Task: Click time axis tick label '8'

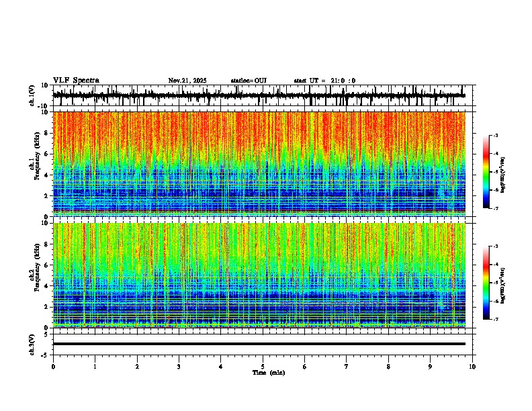Action: pyautogui.click(x=388, y=367)
